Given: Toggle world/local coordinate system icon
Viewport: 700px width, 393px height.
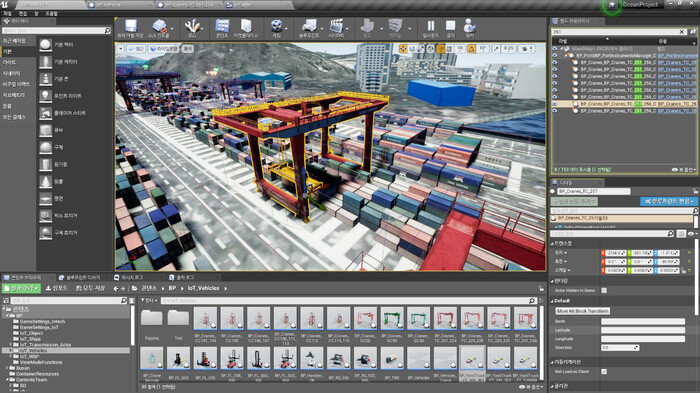Looking at the screenshot, I should 431,49.
